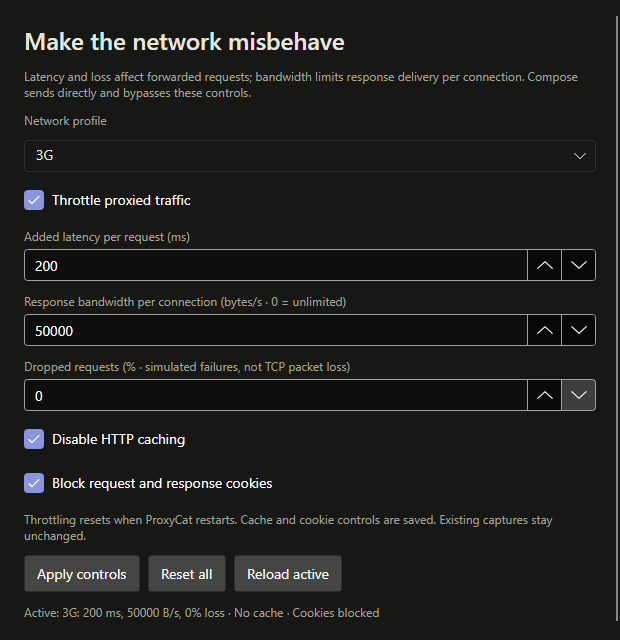Click the Reload active button
The image size is (620, 640).
coord(288,574)
